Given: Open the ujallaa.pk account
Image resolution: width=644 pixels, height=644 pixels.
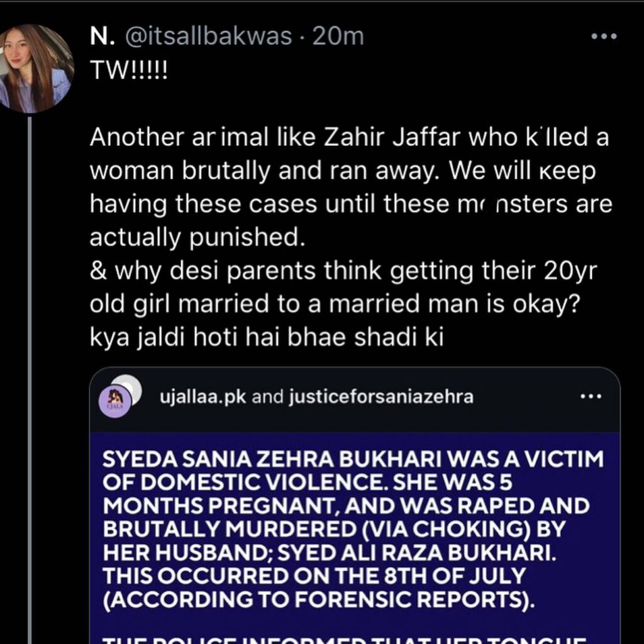Looking at the screenshot, I should point(203,397).
